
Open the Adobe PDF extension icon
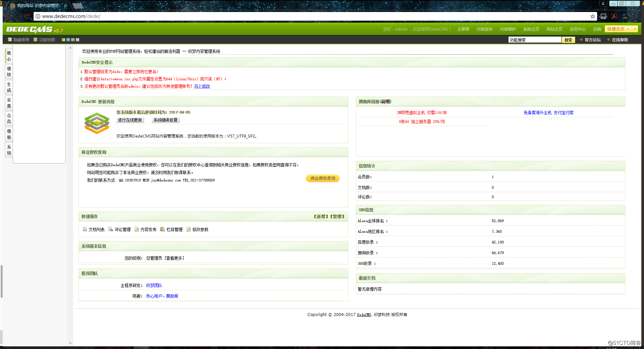click(614, 16)
